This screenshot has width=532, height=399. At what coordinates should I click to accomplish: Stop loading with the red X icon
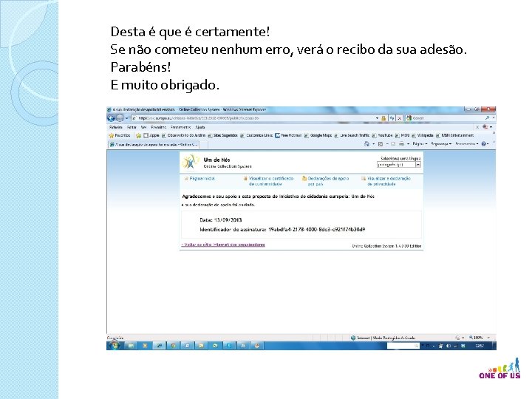(399, 118)
